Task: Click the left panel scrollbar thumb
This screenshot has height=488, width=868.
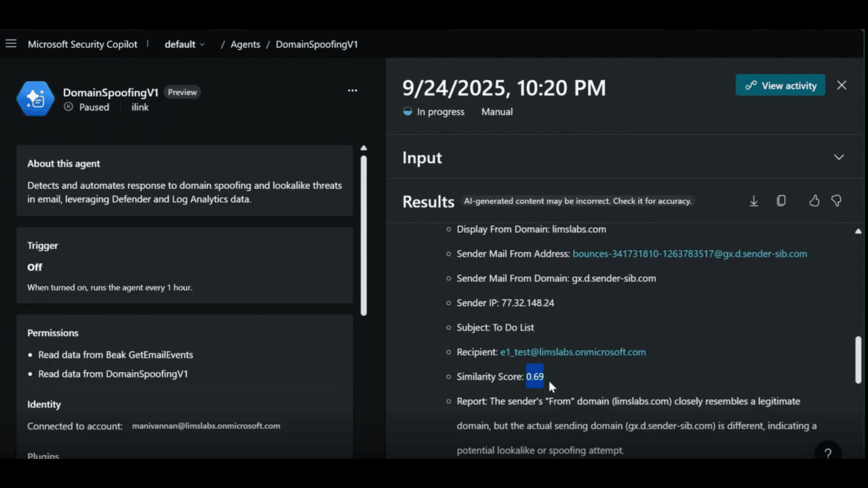Action: click(363, 235)
